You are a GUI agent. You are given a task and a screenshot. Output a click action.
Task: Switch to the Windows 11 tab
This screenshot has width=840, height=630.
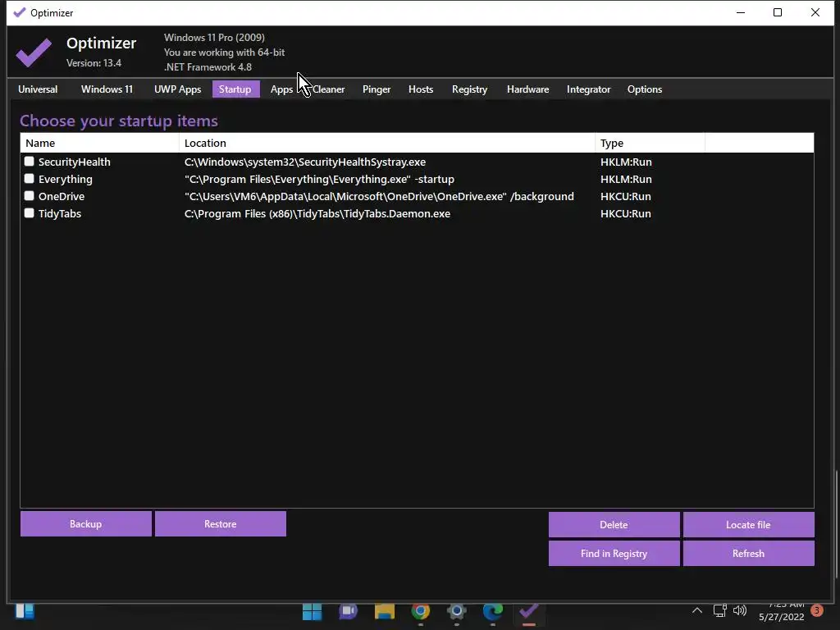tap(107, 89)
